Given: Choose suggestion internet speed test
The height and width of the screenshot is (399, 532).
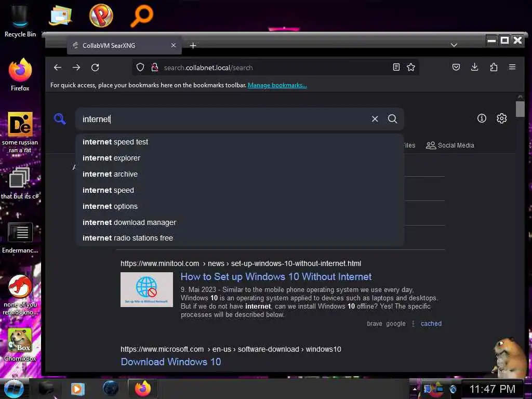Looking at the screenshot, I should (240, 142).
